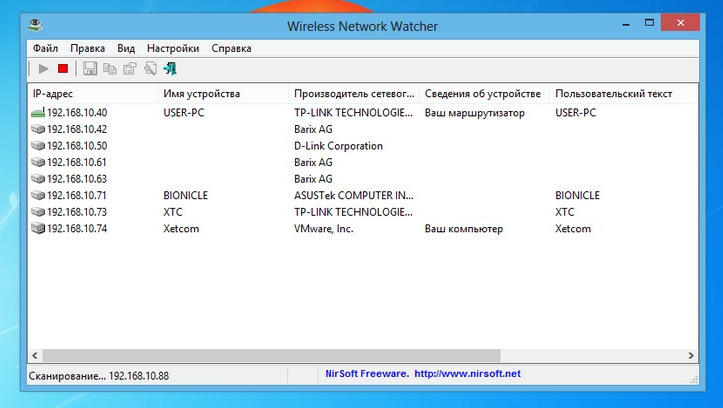
Task: Select row with IP 192.168.10.50
Action: click(x=362, y=146)
